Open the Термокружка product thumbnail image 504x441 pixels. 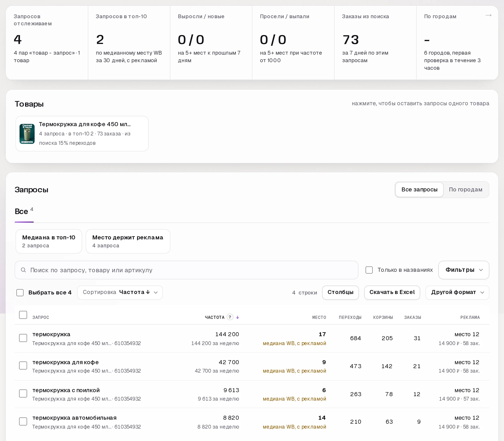(x=27, y=134)
